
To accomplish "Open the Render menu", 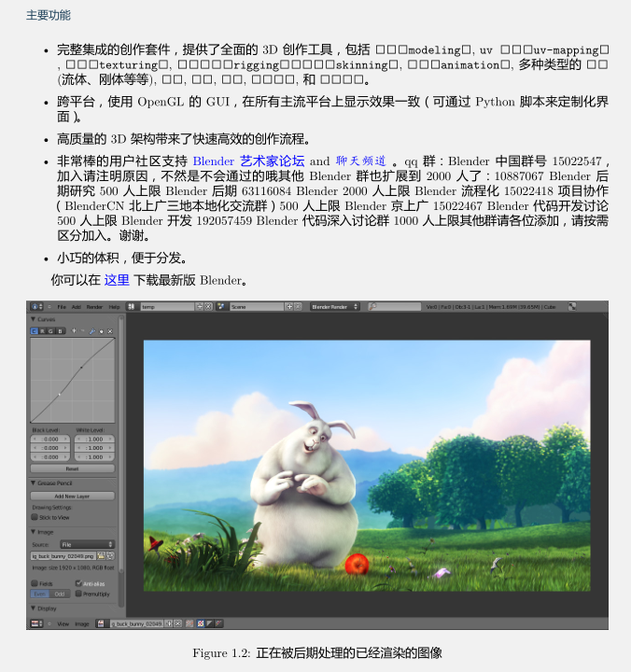I will pyautogui.click(x=94, y=307).
